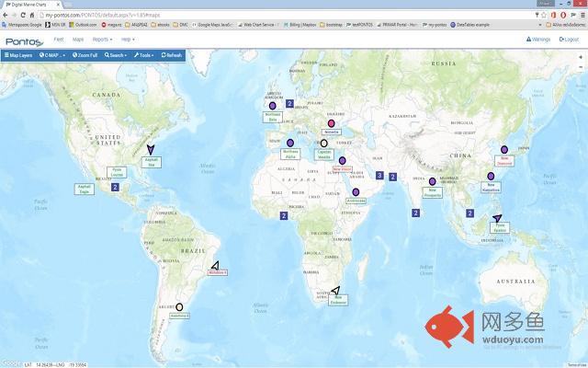Click the white Captain Vassilis vessel circle
The height and width of the screenshot is (368, 588).
pos(323,144)
